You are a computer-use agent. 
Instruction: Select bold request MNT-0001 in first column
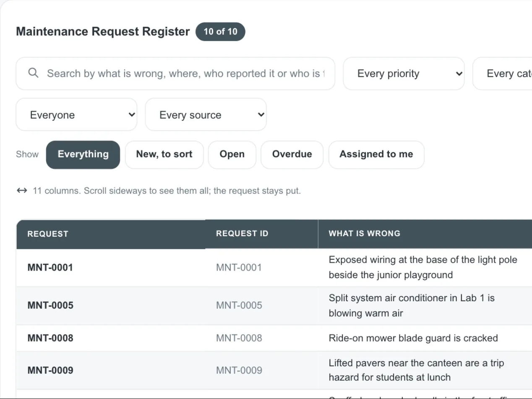point(50,267)
